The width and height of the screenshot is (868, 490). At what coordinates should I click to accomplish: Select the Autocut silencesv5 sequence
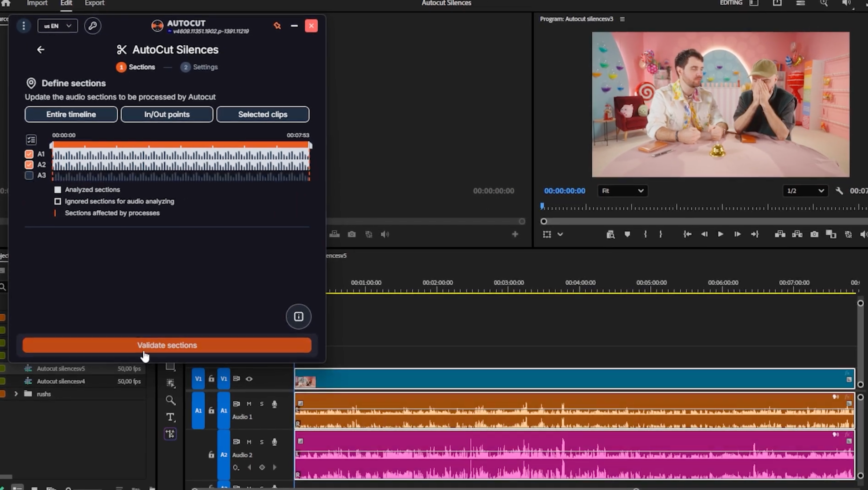click(x=61, y=369)
